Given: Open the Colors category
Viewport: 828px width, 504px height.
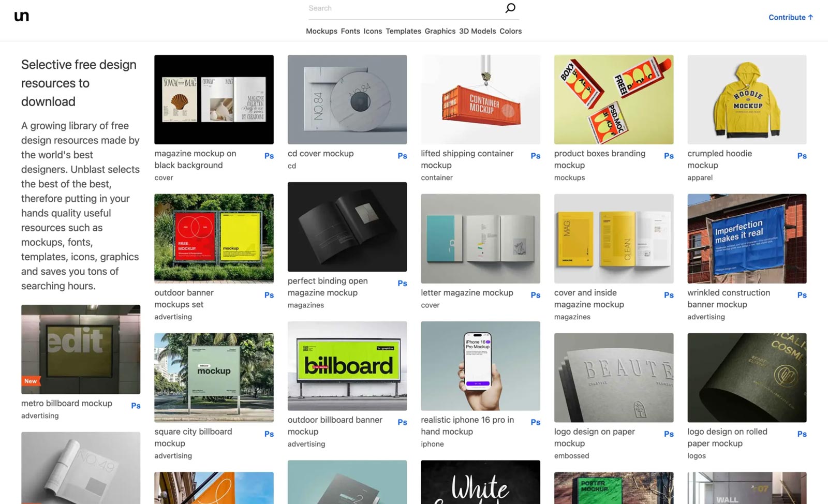Looking at the screenshot, I should [x=510, y=31].
